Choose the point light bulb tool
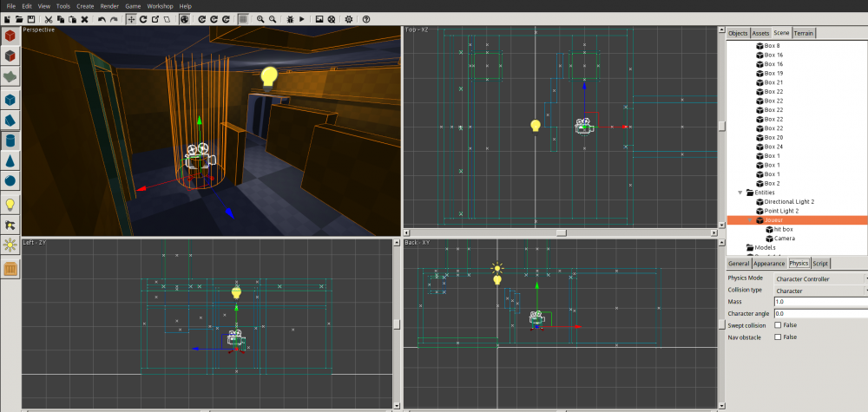The width and height of the screenshot is (868, 412). [x=10, y=205]
